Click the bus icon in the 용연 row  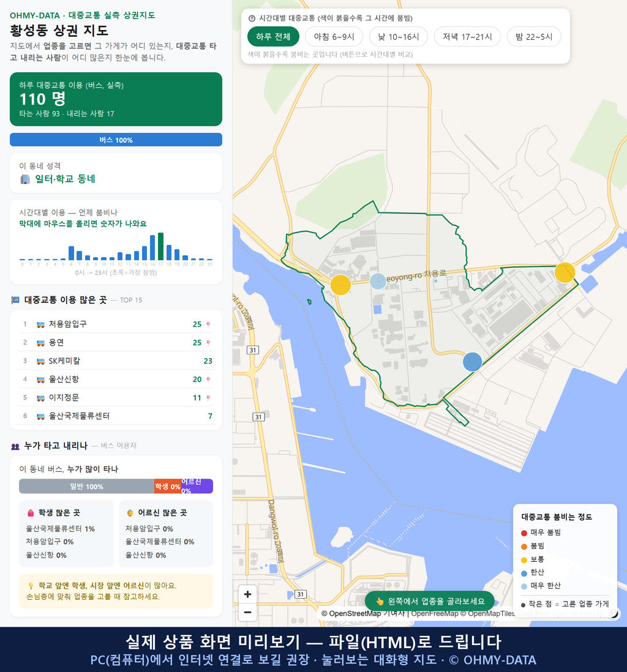(40, 343)
